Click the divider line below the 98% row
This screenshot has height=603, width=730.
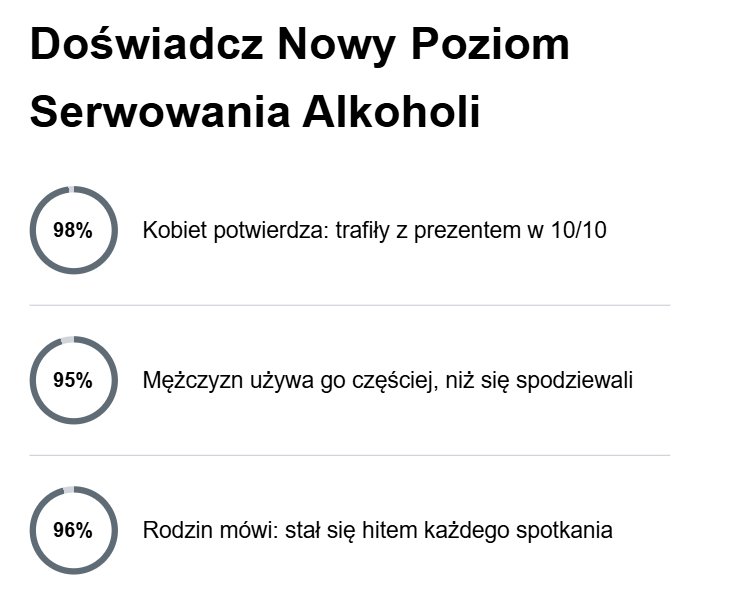pos(350,305)
